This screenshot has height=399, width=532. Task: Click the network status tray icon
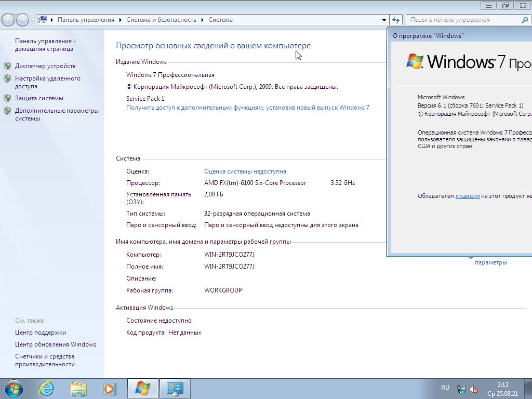click(461, 389)
